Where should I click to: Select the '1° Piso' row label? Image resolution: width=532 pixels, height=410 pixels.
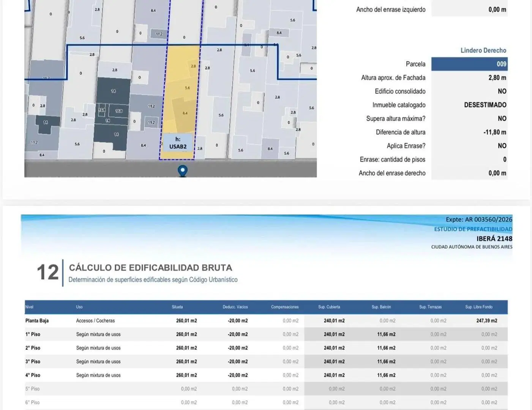click(x=33, y=334)
